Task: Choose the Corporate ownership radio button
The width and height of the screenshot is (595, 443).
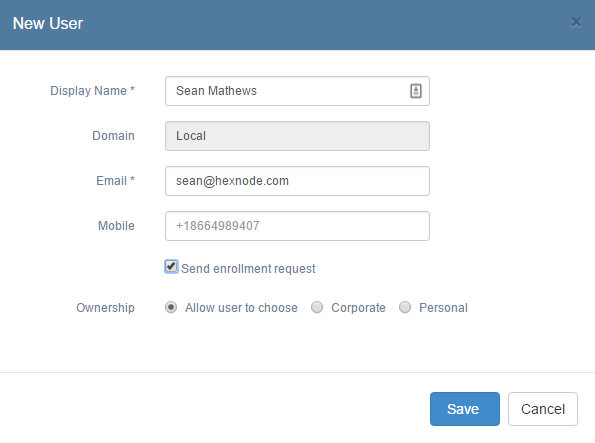Action: pyautogui.click(x=317, y=307)
